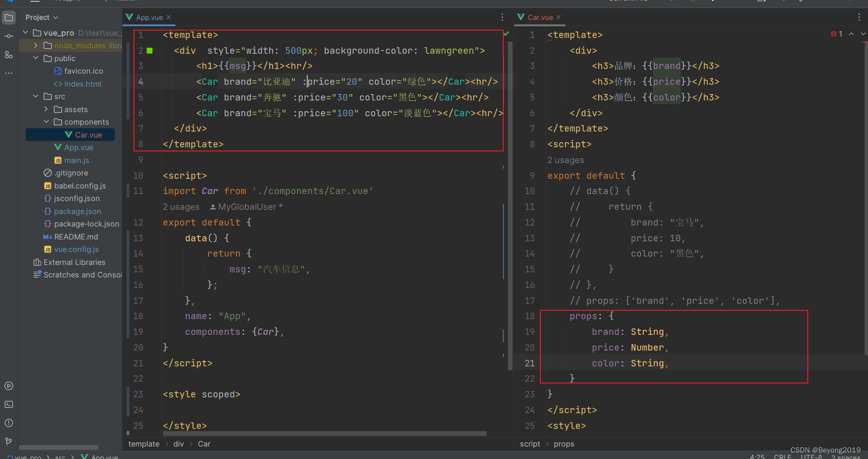Go to next highlighted error arrow
Image resolution: width=868 pixels, height=459 pixels.
tap(863, 34)
